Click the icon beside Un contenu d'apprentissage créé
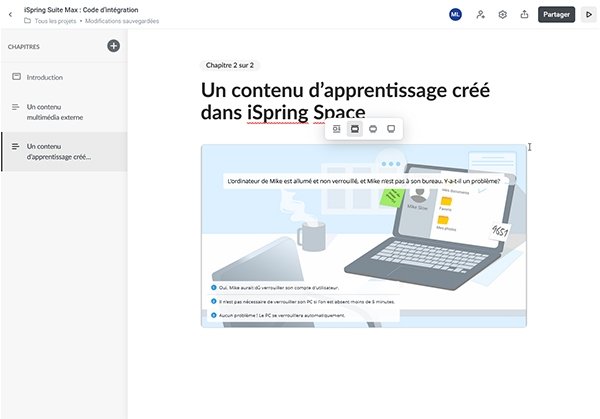 point(16,146)
